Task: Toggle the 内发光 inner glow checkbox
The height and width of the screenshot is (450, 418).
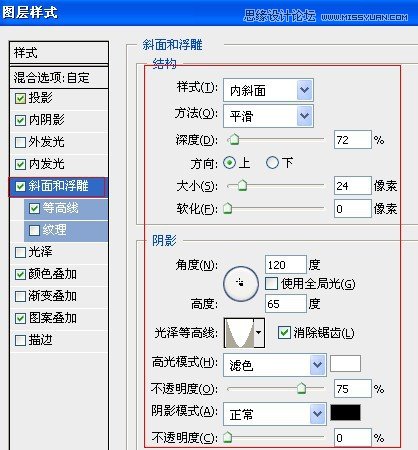Action: [20, 164]
